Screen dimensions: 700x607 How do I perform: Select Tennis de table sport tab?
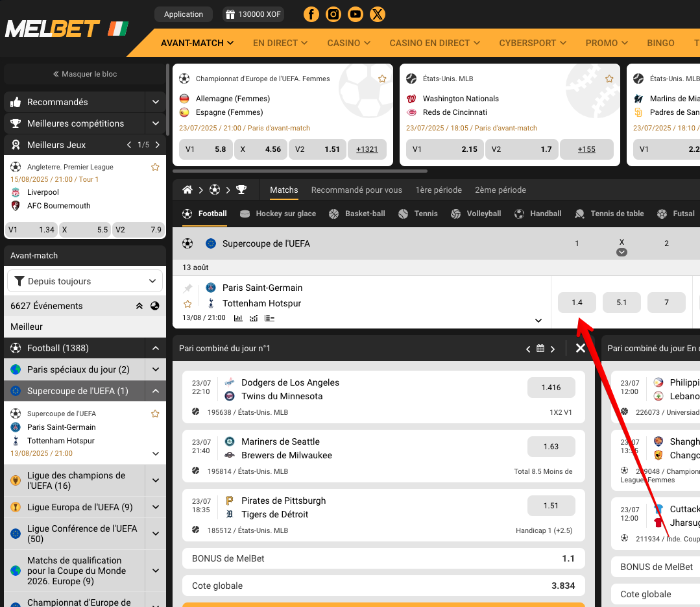tap(609, 214)
